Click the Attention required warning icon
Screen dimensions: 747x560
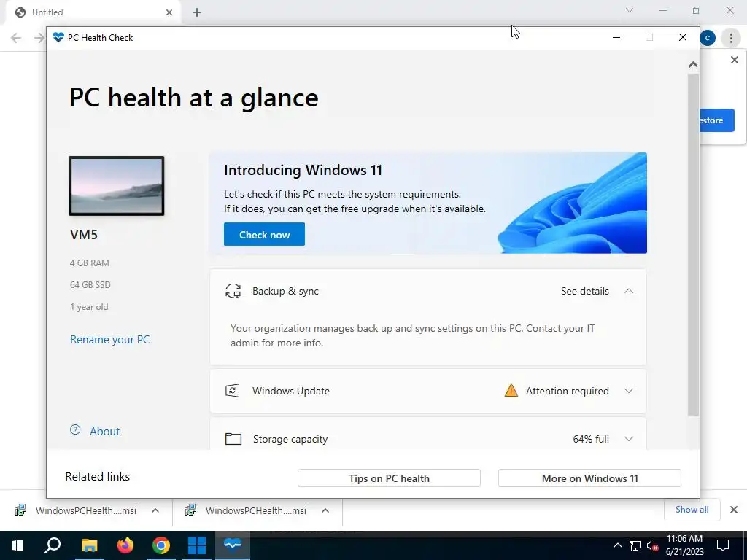511,391
